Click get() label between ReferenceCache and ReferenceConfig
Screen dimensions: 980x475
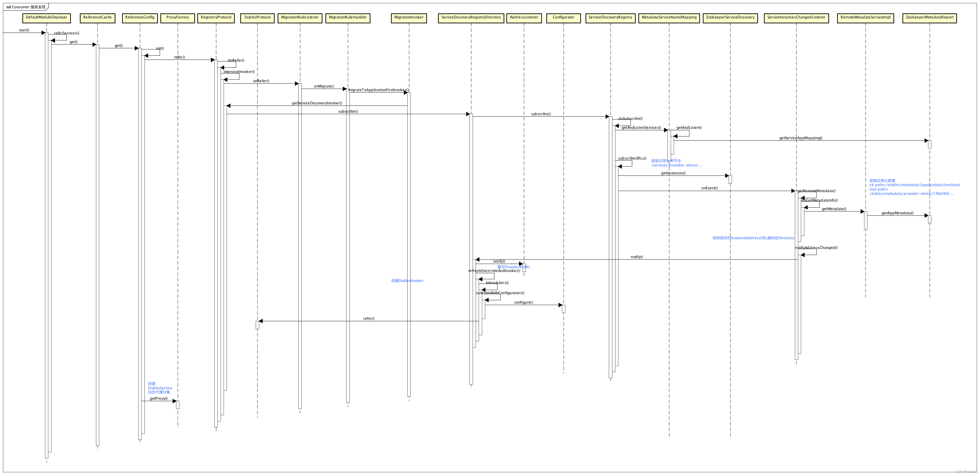point(119,46)
